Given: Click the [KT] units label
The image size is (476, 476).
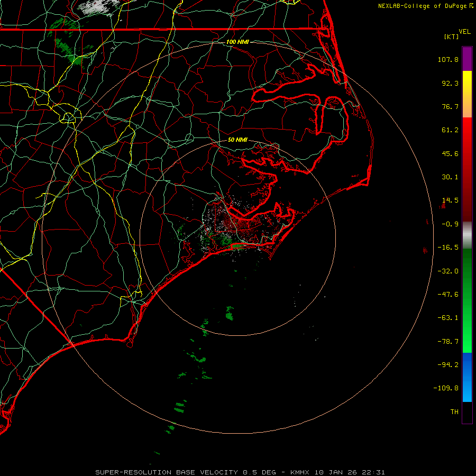Looking at the screenshot, I should [x=452, y=36].
